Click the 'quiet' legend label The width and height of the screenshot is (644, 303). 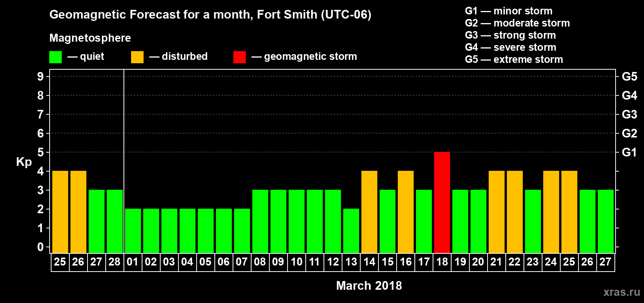pos(92,56)
